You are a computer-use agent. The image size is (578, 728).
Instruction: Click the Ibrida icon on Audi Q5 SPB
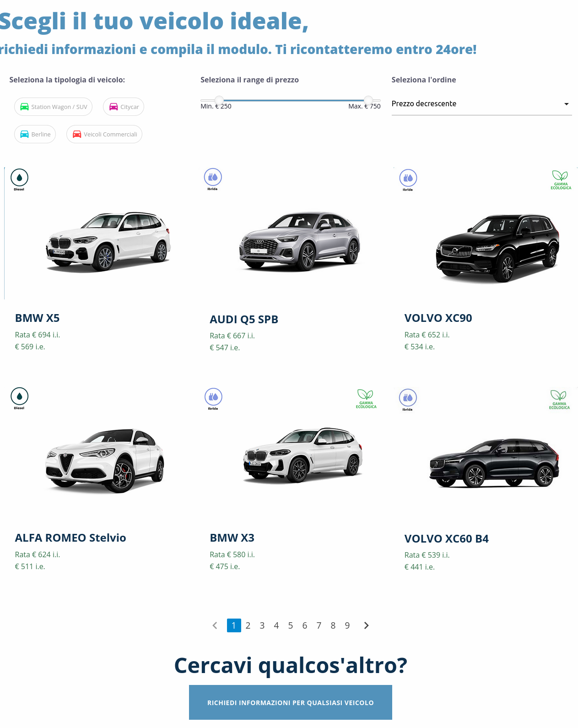point(213,179)
